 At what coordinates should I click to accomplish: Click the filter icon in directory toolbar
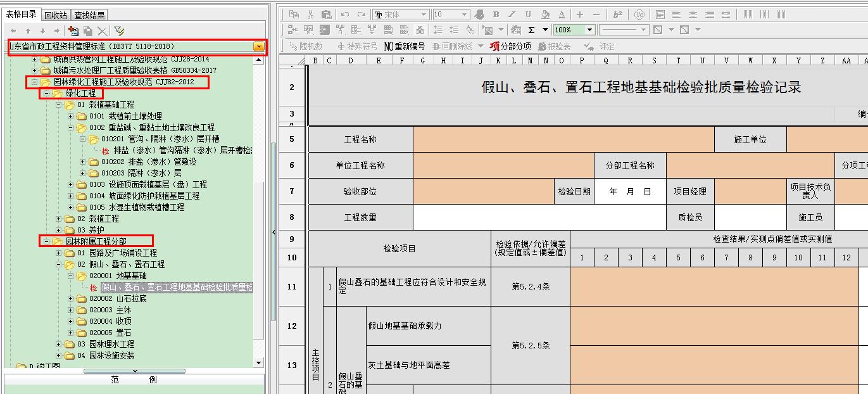[x=119, y=30]
